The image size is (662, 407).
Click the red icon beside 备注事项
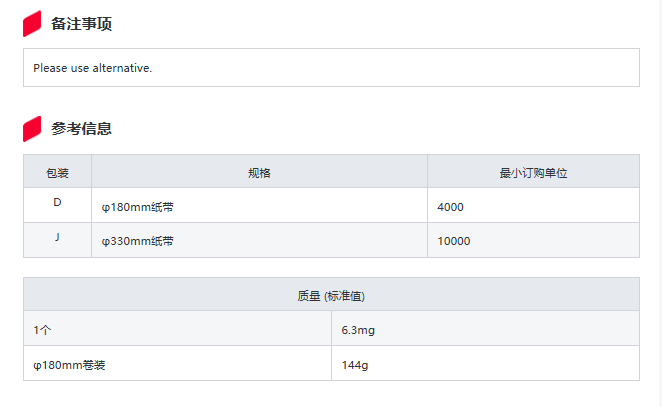tap(32, 23)
